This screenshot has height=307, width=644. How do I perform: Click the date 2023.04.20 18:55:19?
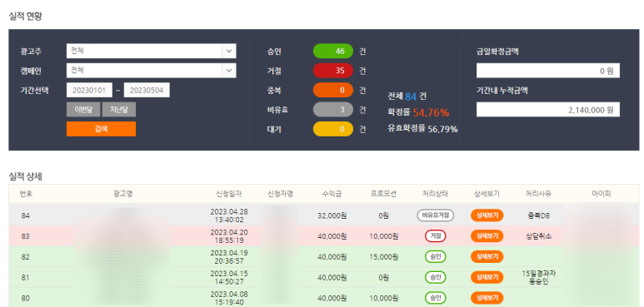tap(229, 236)
